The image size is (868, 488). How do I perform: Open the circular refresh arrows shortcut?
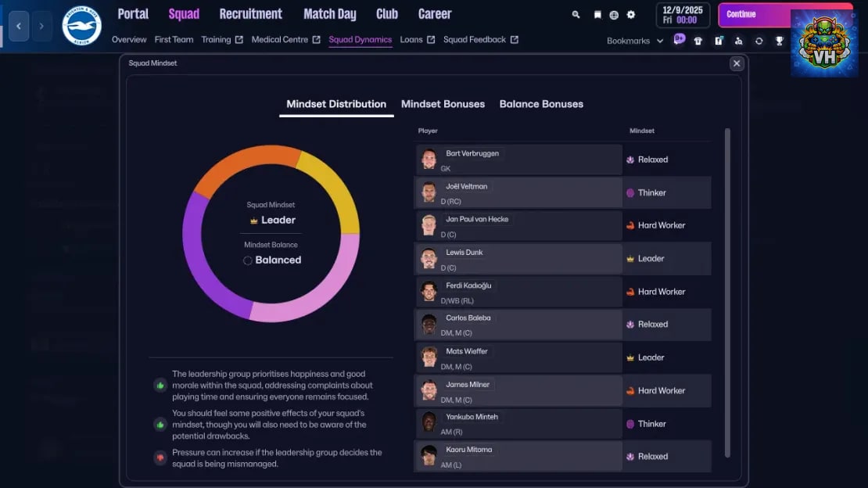(x=759, y=41)
